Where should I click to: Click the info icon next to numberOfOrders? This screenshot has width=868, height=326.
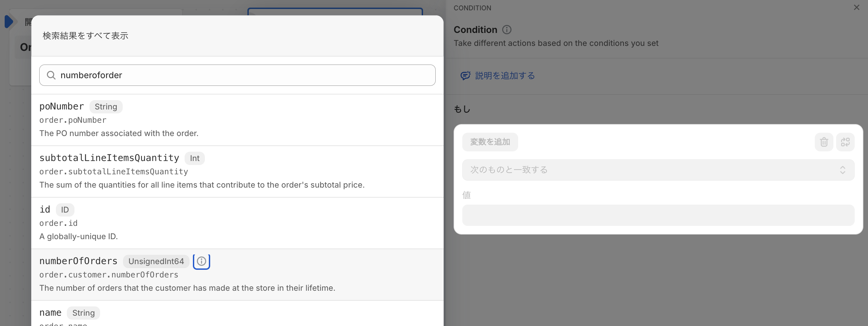tap(201, 261)
